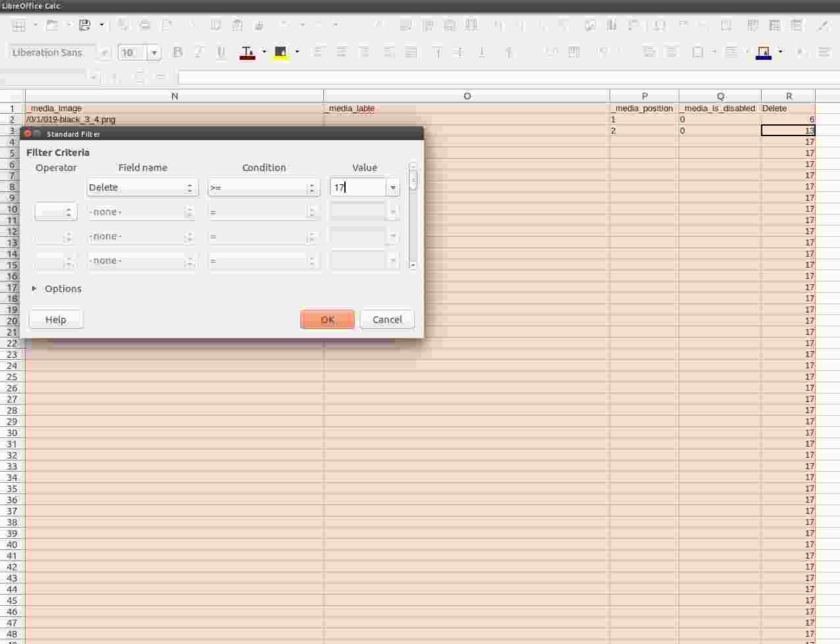Click the Align Left icon
Viewport: 840px width, 644px height.
pos(319,52)
